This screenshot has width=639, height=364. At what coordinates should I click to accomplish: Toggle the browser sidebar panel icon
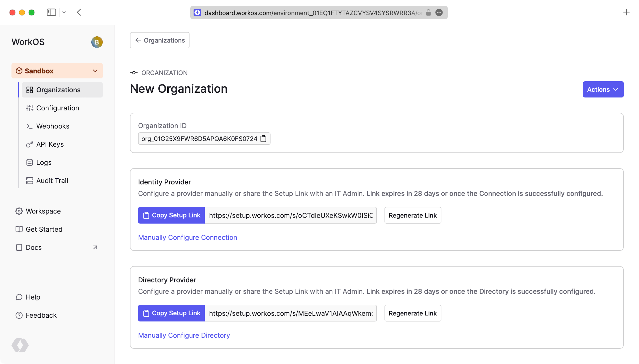(x=51, y=12)
